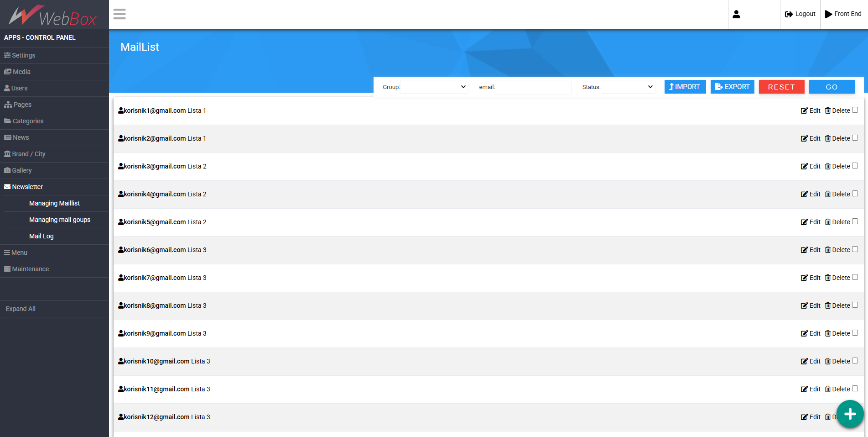Viewport: 868px width, 437px height.
Task: Click edit icon for korisnik5@gmail.com
Action: (804, 222)
